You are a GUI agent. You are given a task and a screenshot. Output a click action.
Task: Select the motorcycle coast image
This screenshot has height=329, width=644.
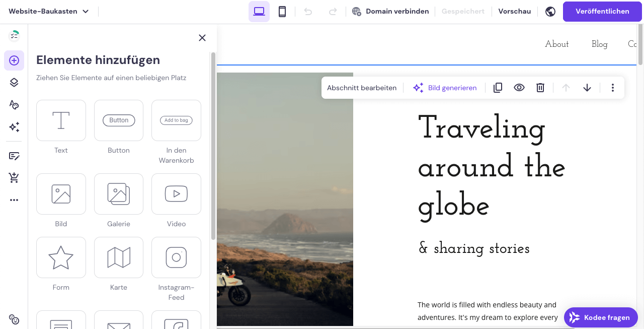[x=285, y=199]
